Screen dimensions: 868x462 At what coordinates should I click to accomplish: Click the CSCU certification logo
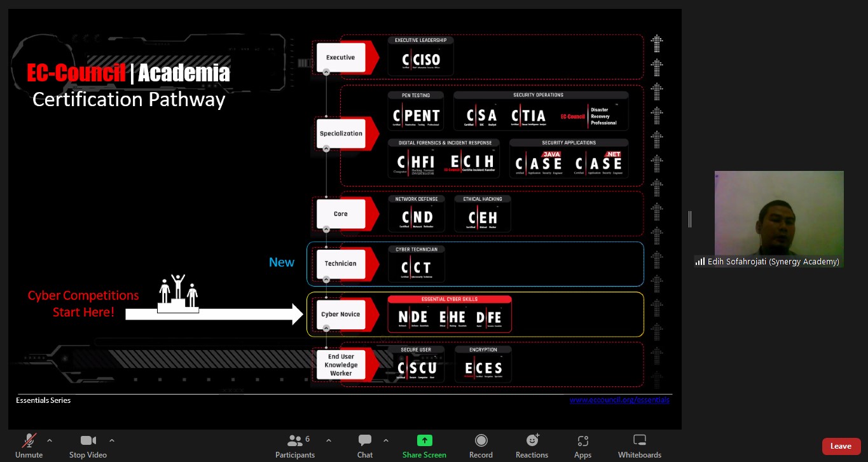(x=417, y=368)
